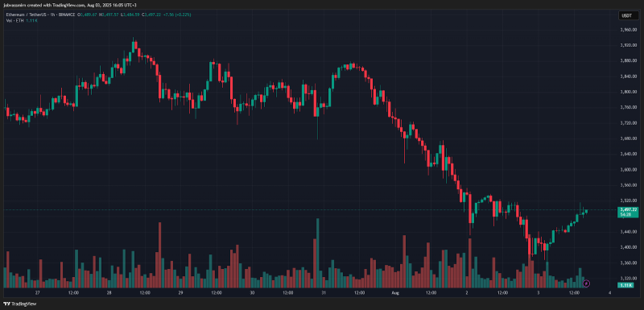Select the 27 date label on time axis
Image resolution: width=644 pixels, height=310 pixels.
click(37, 293)
